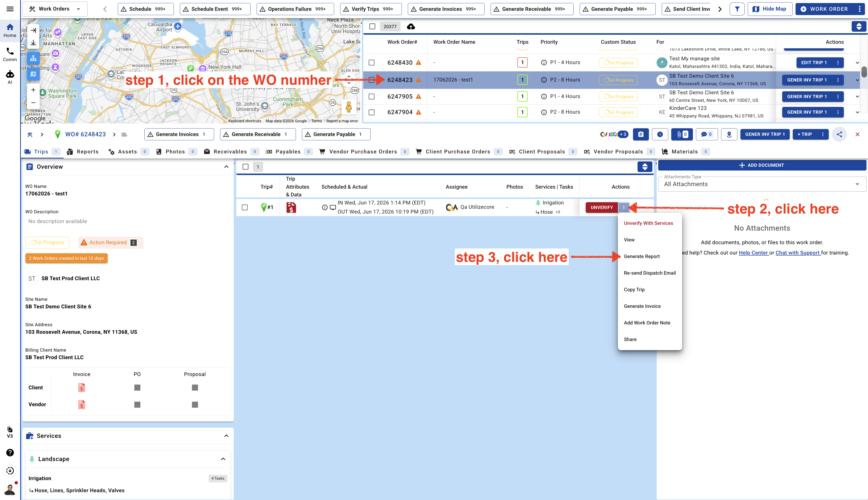This screenshot has width=868, height=500.
Task: Collapse the Overview section
Action: (x=226, y=167)
